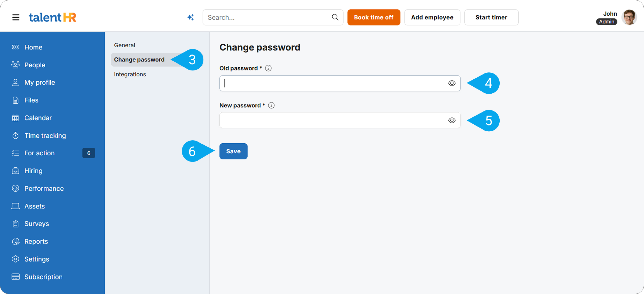Click the Settings gear icon
The height and width of the screenshot is (294, 644).
16,259
